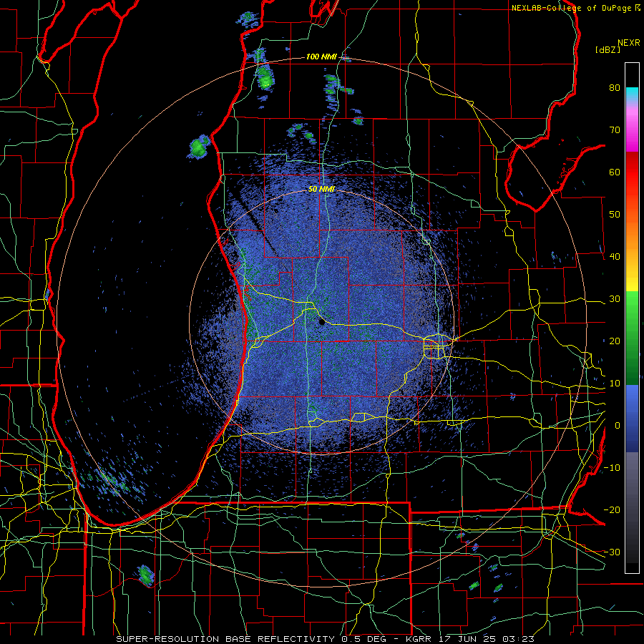Click the reflectivity color scale bar
The image size is (644, 644).
[x=632, y=318]
